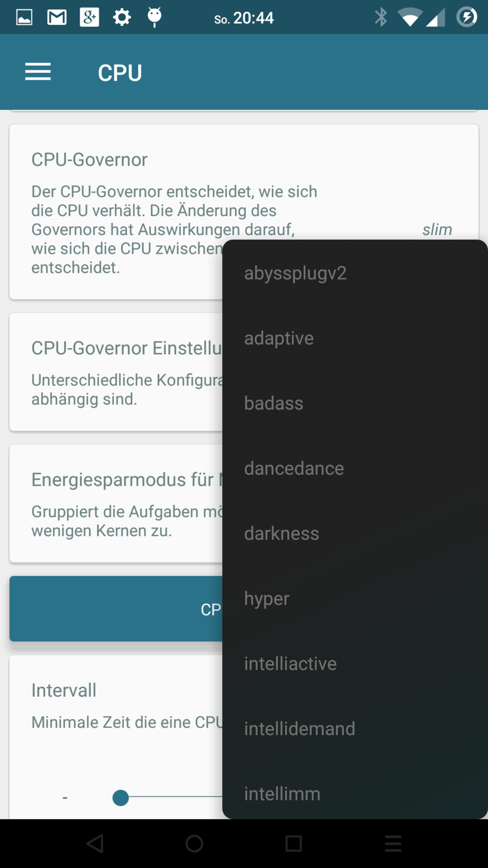
Task: Tap the picture notification icon
Action: 24,17
